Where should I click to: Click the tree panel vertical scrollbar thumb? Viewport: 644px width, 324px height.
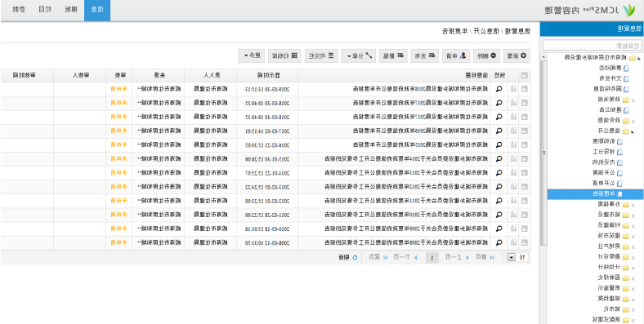click(543, 153)
